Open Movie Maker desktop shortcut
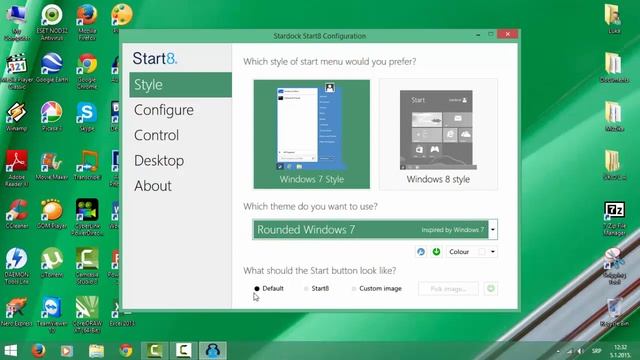The height and width of the screenshot is (360, 640). (x=52, y=166)
